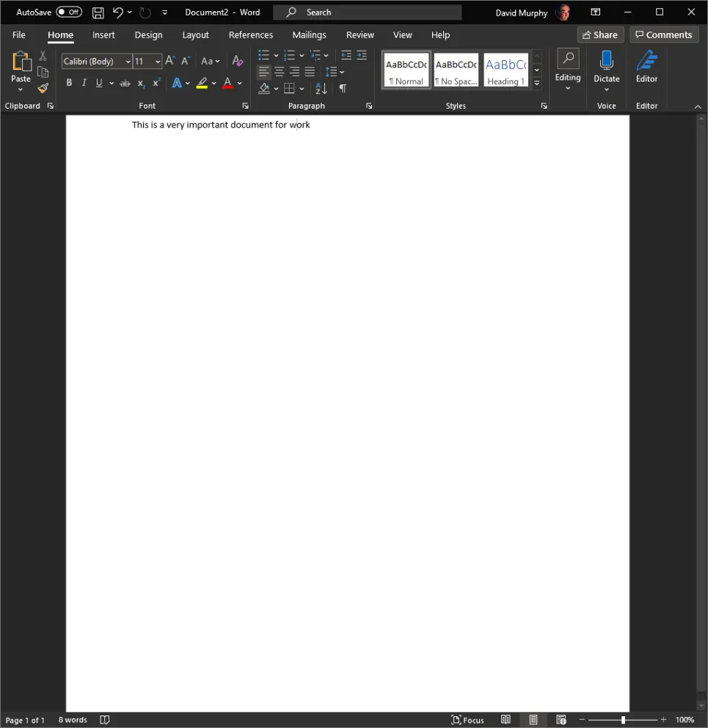Increase paragraph indent

point(362,55)
